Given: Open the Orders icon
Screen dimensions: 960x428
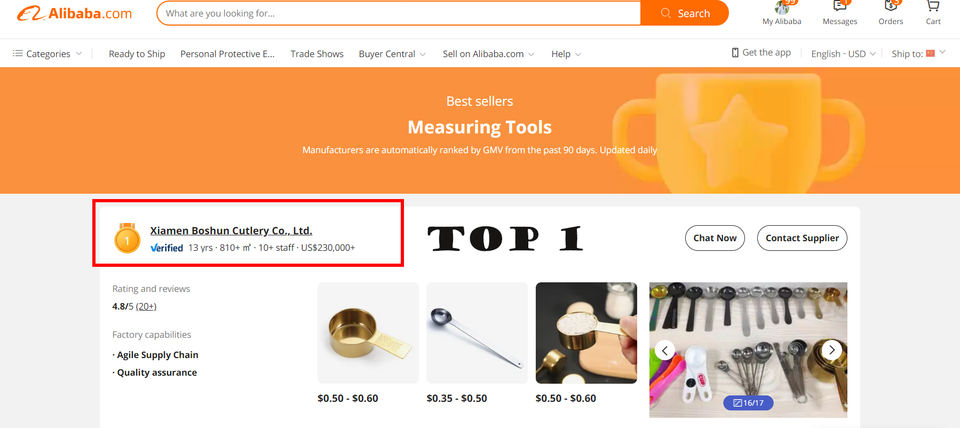Looking at the screenshot, I should pos(891,6).
